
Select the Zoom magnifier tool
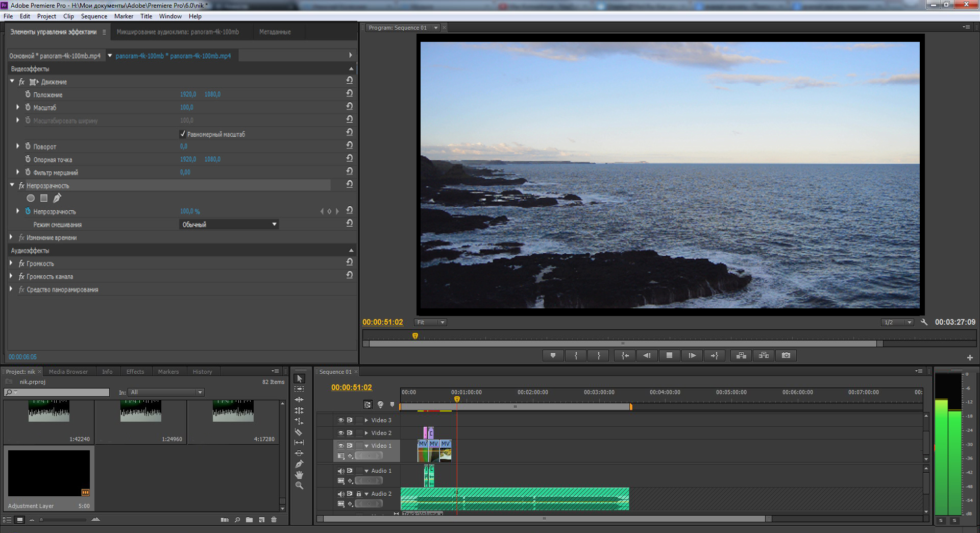click(x=300, y=486)
